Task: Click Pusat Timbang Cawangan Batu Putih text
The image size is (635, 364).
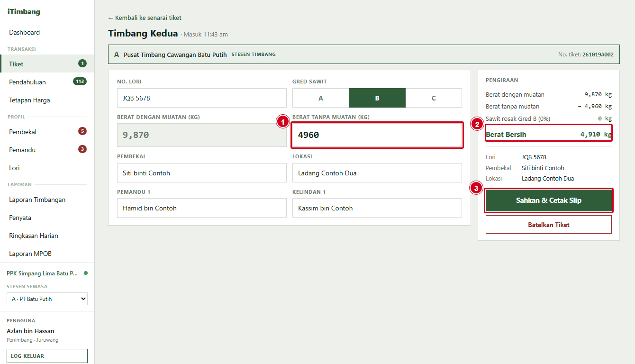Action: coord(175,55)
